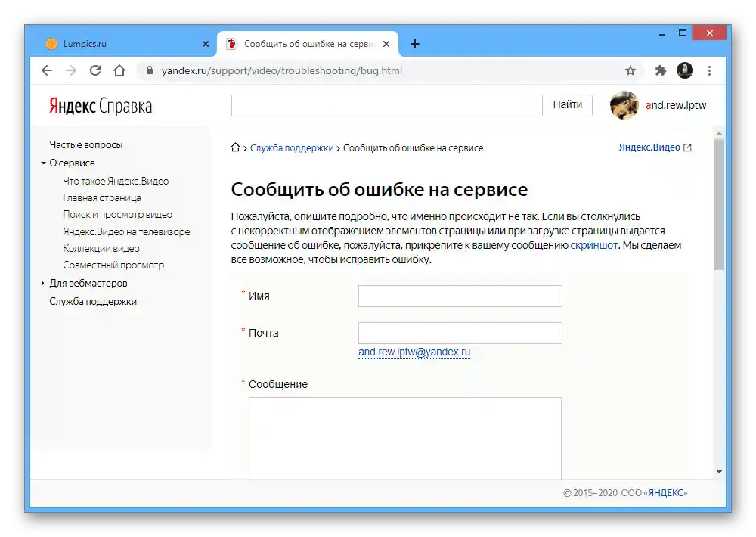Image resolution: width=756 pixels, height=537 pixels.
Task: Open the Chrome three-dot menu
Action: (x=709, y=70)
